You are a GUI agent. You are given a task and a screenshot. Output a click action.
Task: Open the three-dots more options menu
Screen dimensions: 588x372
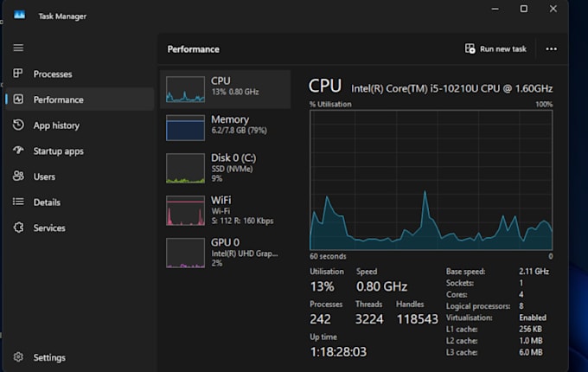(551, 48)
